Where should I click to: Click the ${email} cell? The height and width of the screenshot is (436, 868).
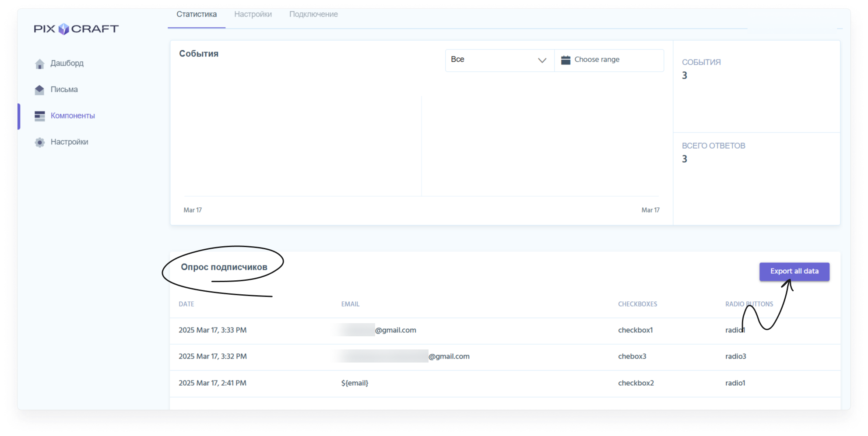click(355, 384)
